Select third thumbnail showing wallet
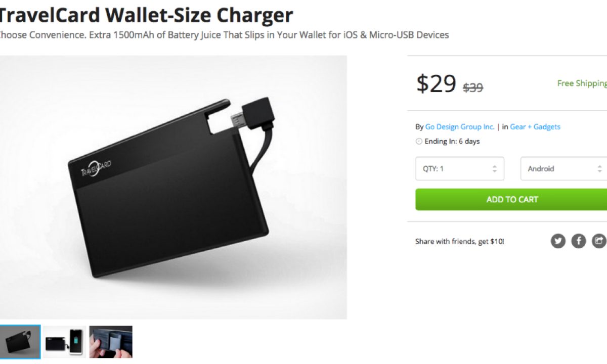Screen dimensions: 607x364 tap(111, 342)
